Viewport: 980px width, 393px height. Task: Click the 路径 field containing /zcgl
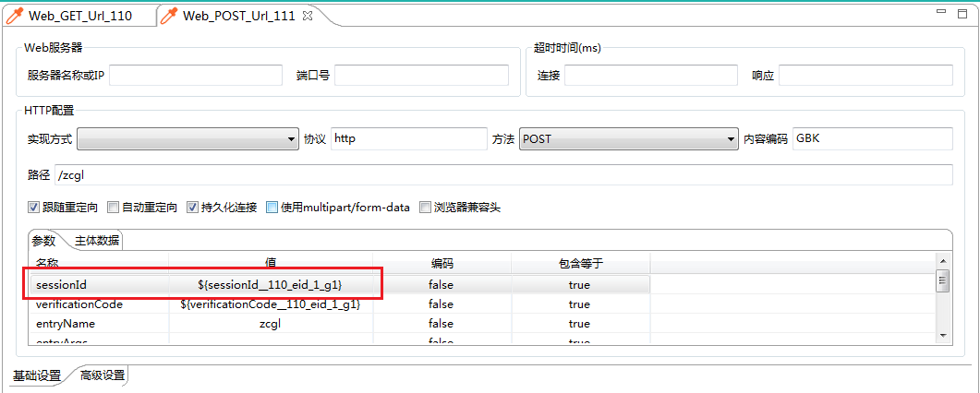pos(503,175)
